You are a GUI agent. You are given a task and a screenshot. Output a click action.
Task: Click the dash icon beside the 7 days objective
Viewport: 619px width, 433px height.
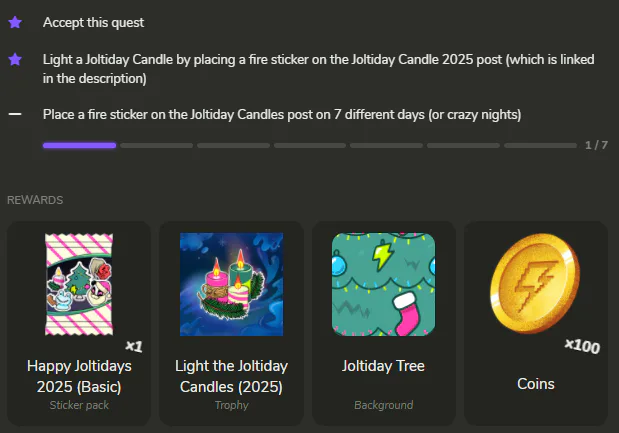tap(15, 114)
